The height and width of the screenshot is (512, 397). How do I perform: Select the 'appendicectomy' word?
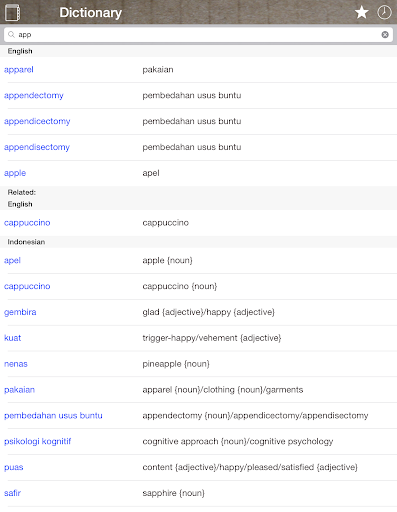[37, 121]
